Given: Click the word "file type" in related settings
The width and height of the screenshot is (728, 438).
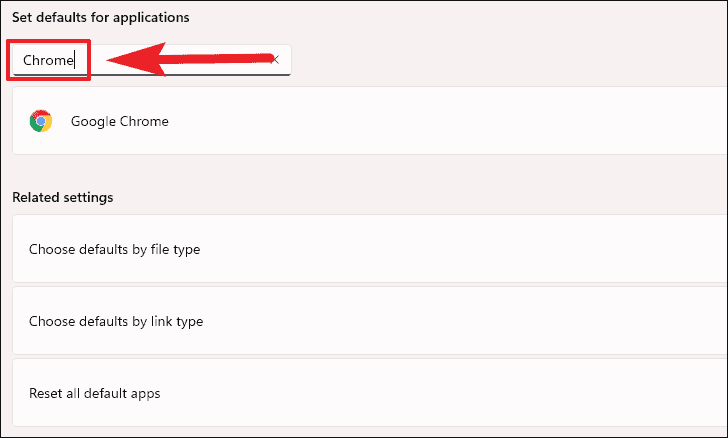Looking at the screenshot, I should (176, 249).
